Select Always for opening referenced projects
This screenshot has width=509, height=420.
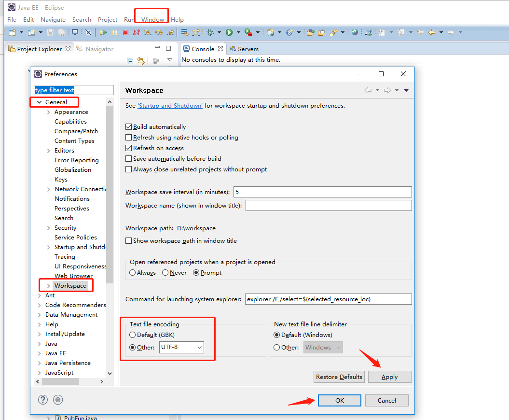point(133,273)
